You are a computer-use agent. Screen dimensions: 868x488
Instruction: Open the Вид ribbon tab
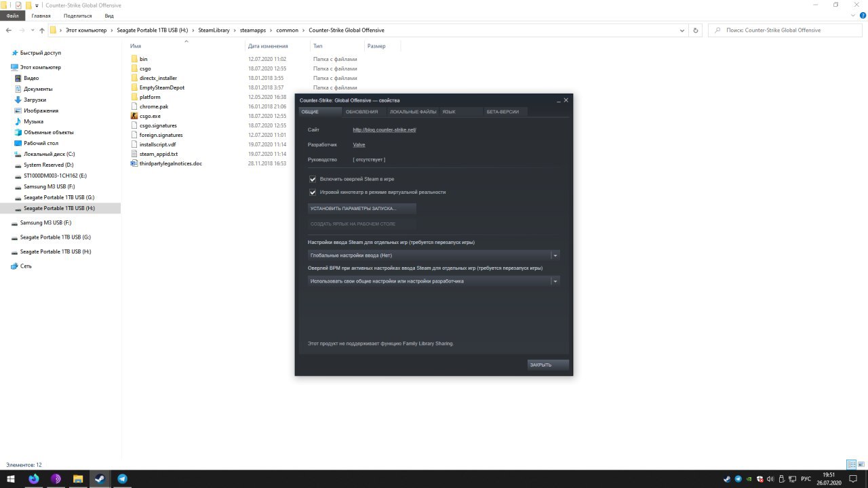(109, 15)
